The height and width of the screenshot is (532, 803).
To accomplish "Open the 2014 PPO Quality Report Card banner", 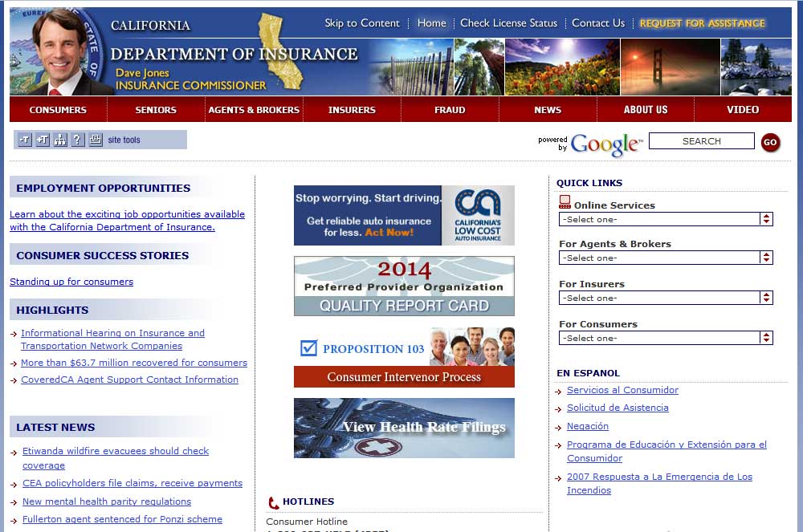I will (x=404, y=286).
